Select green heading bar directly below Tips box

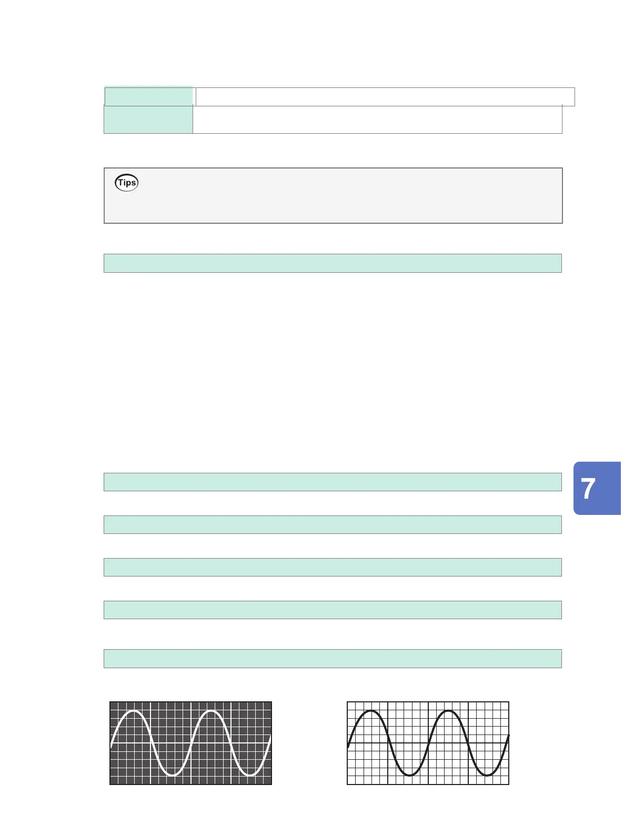333,263
